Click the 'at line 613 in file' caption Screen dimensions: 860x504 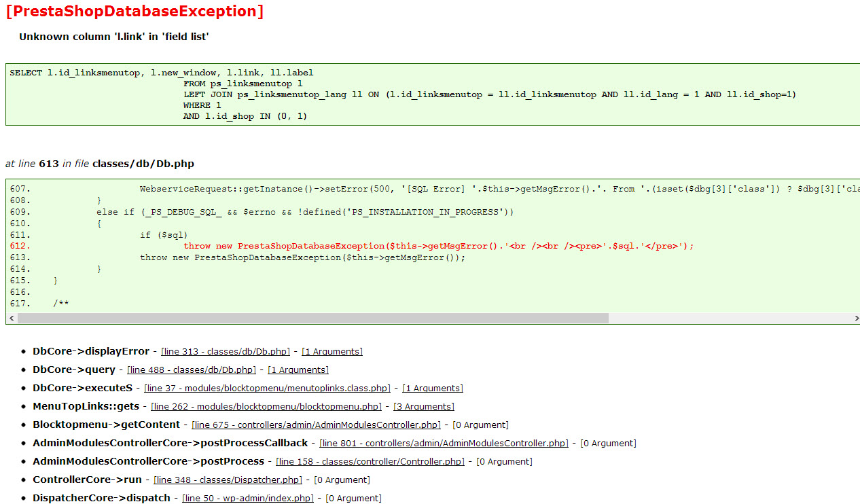point(100,164)
